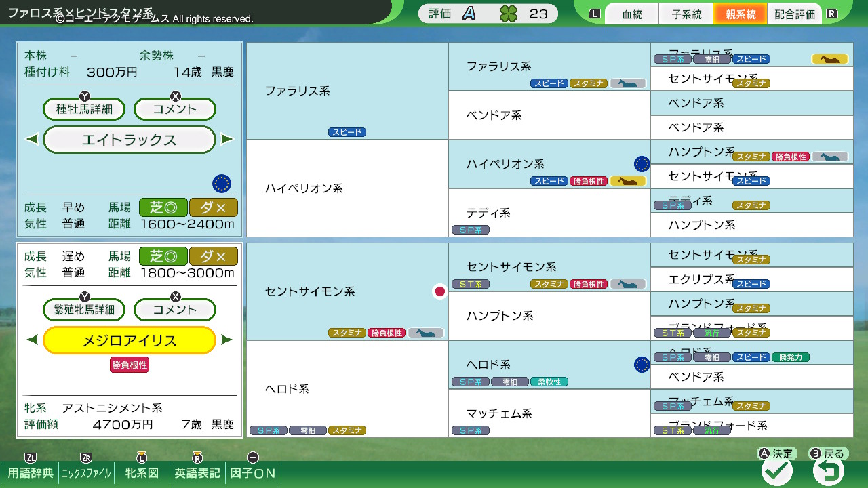Click the L shoulder icon beside 血統 tab

point(595,14)
